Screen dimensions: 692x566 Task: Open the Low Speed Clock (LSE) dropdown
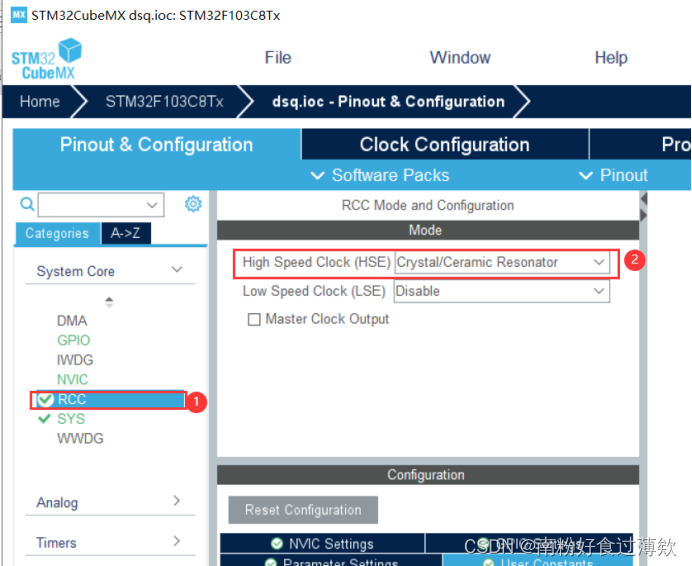502,291
